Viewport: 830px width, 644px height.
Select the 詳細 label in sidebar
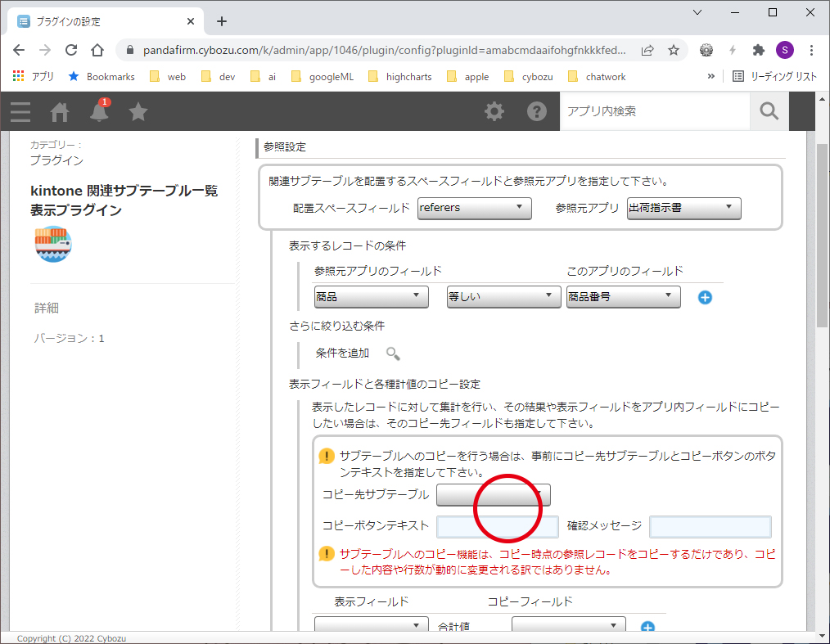(47, 308)
